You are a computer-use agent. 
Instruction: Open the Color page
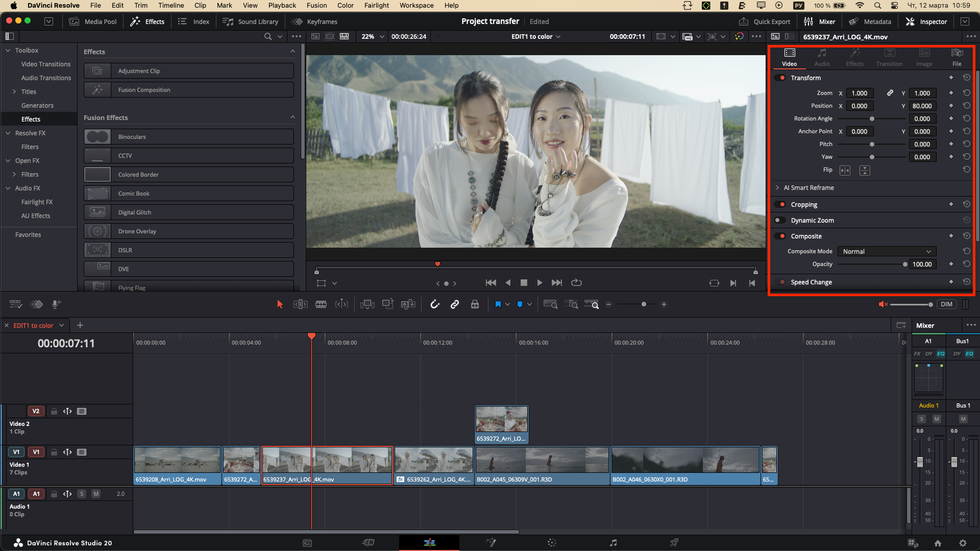click(552, 543)
